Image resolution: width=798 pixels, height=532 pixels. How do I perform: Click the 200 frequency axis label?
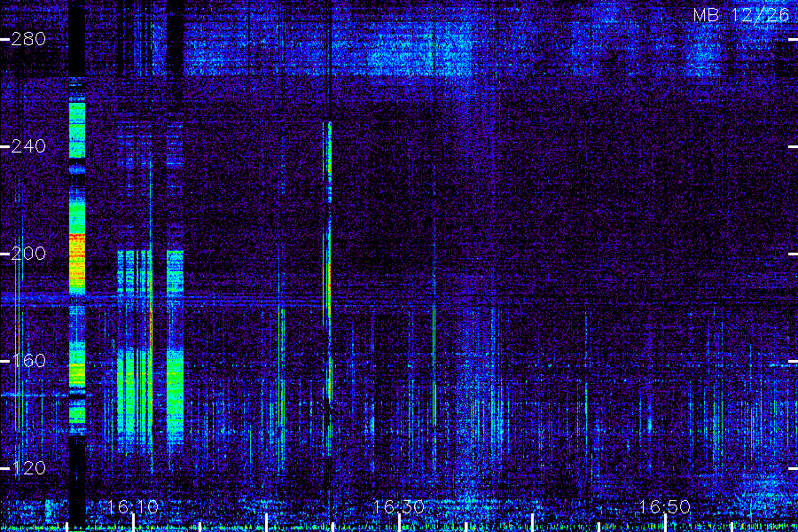28,254
